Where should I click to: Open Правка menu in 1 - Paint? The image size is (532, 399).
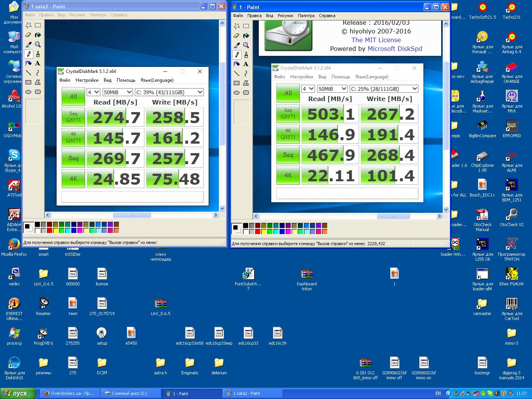(254, 16)
